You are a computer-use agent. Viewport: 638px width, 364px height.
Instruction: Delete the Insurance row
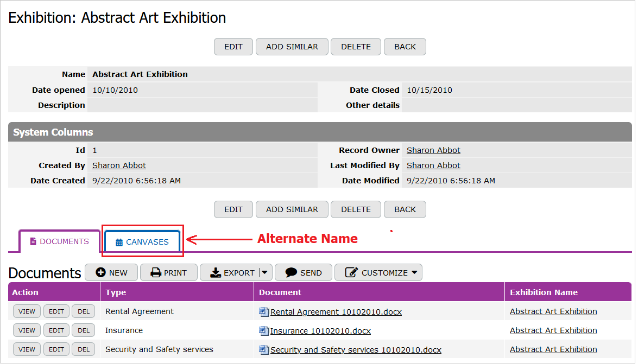(84, 330)
